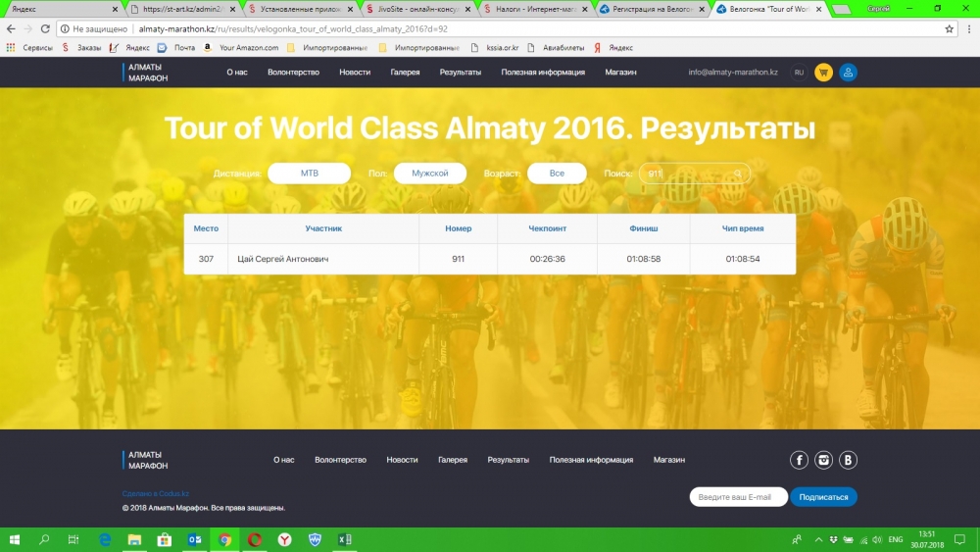Open Windows Start menu
Image resolution: width=980 pixels, height=552 pixels.
click(x=15, y=539)
